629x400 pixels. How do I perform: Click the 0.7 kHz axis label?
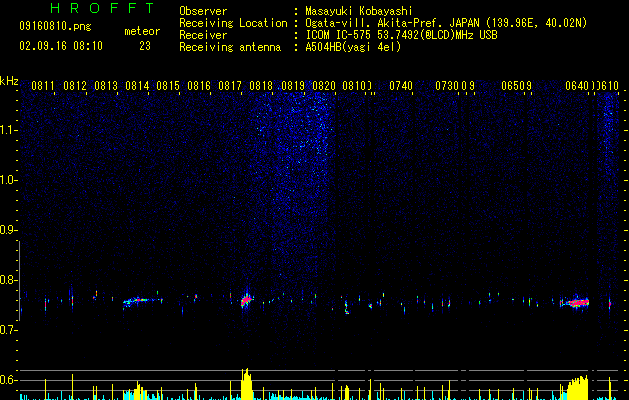(x=9, y=330)
